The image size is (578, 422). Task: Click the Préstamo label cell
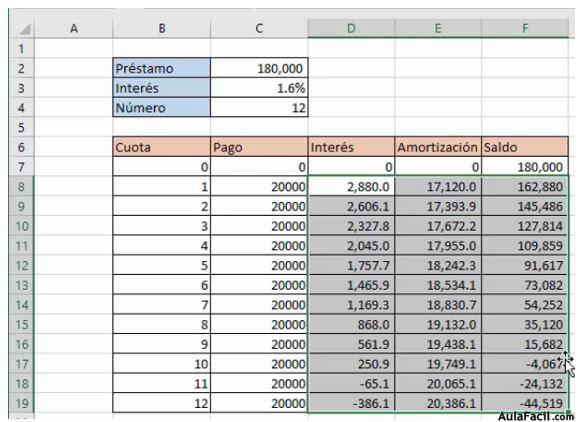161,68
